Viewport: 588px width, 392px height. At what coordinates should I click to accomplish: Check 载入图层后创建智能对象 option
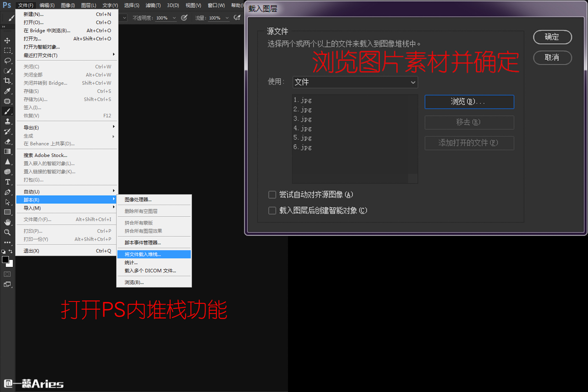pos(272,211)
